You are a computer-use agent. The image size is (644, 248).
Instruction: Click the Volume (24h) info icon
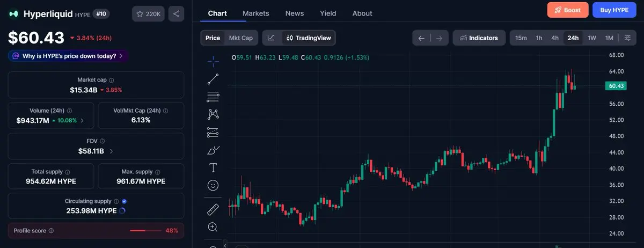(70, 111)
